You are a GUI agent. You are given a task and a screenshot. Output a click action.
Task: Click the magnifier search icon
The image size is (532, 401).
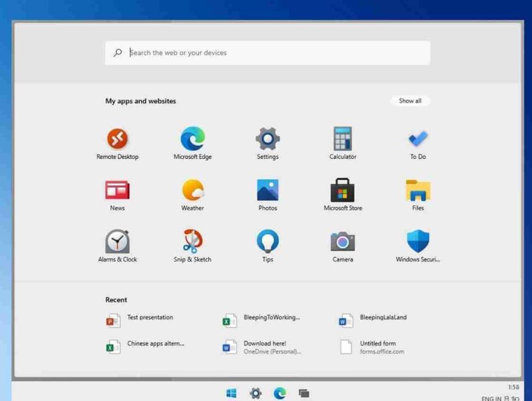(118, 53)
